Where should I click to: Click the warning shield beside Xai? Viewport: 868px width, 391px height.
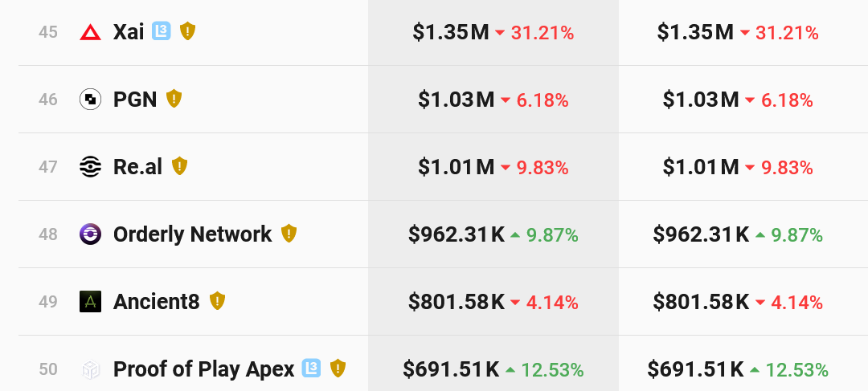pos(187,31)
